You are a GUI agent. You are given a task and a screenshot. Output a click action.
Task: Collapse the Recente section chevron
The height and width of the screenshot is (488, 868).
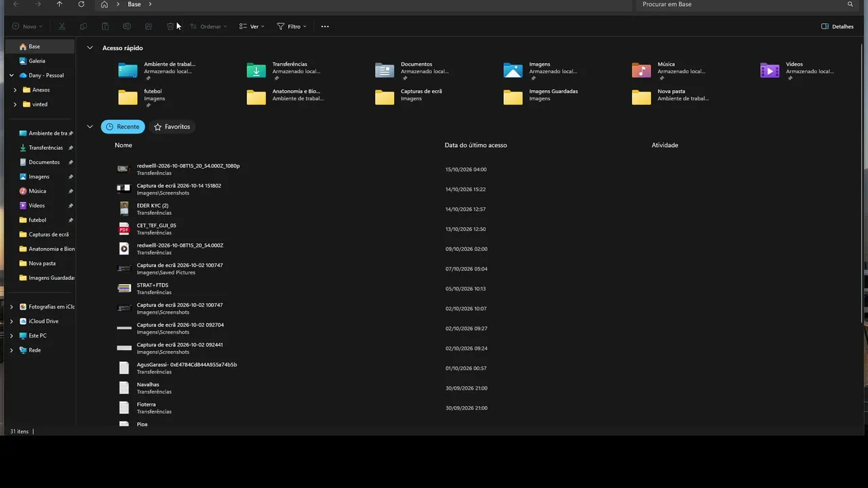point(90,127)
